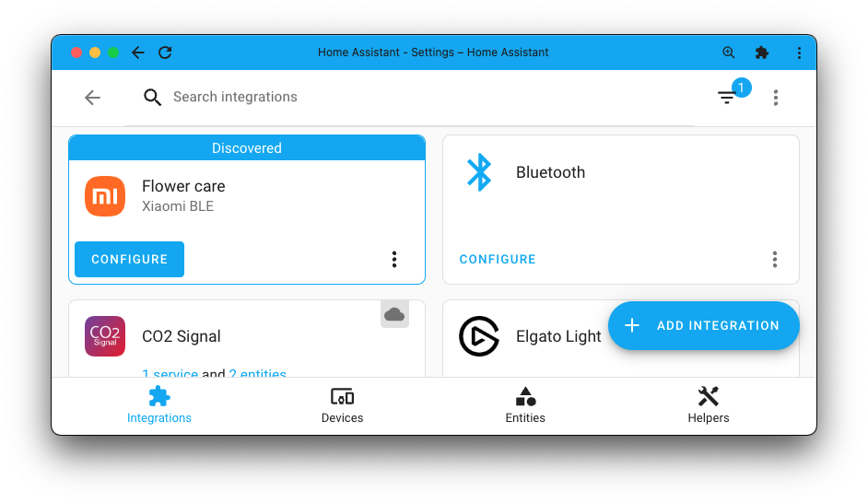Click Configure on the Bluetooth card
868x503 pixels.
point(498,259)
